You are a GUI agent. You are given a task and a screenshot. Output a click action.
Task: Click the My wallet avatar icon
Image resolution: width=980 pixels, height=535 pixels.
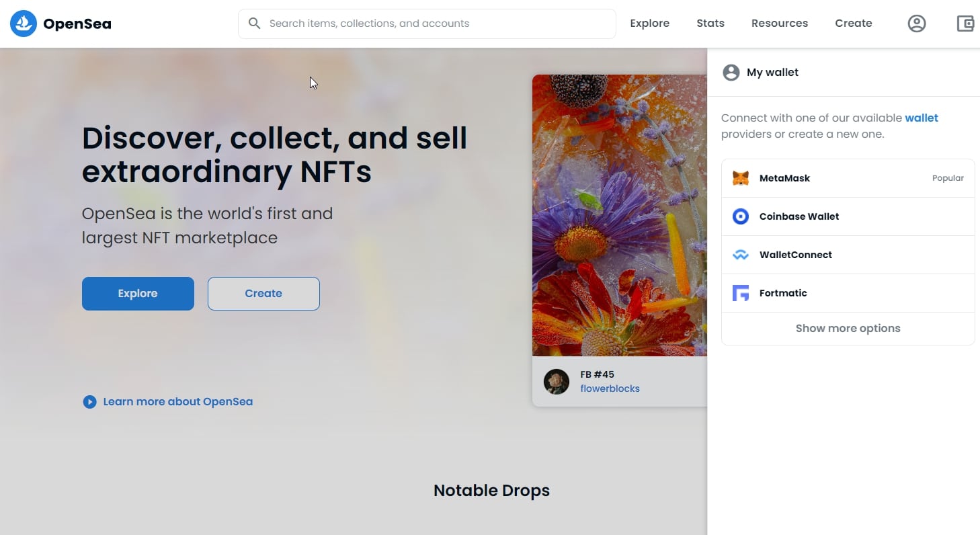731,73
